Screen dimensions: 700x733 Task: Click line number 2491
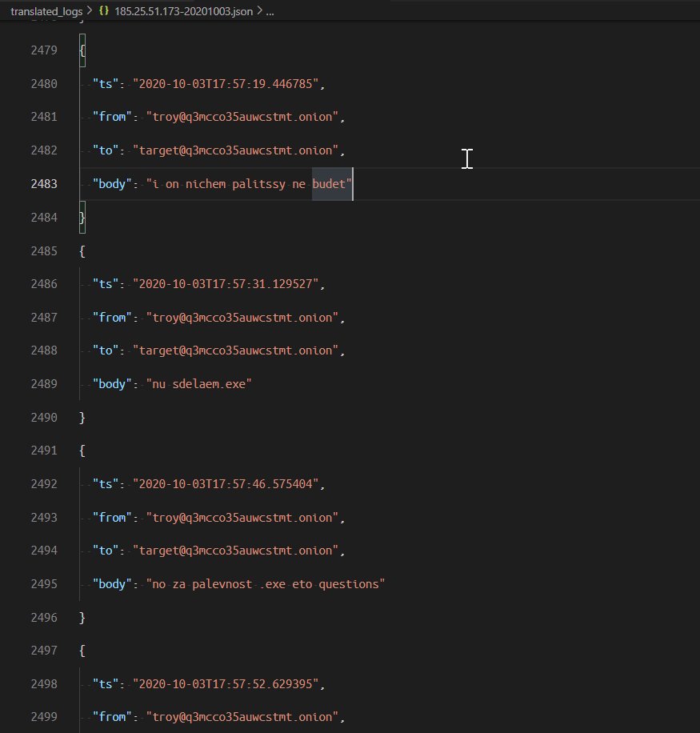coord(44,451)
